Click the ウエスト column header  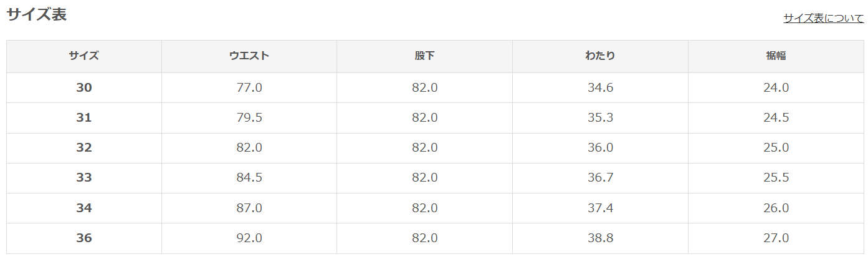[x=249, y=56]
